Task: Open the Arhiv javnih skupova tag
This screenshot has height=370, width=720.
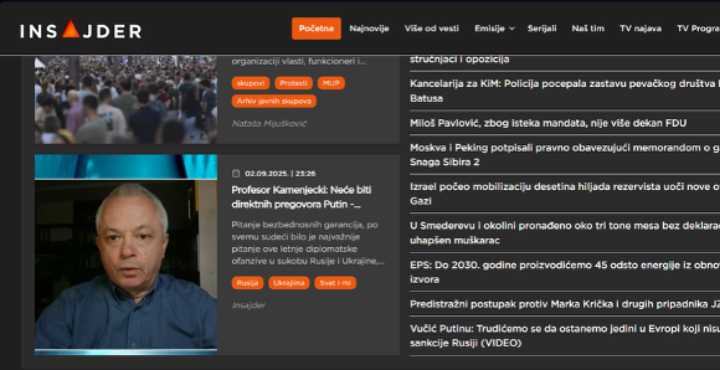Action: point(274,101)
